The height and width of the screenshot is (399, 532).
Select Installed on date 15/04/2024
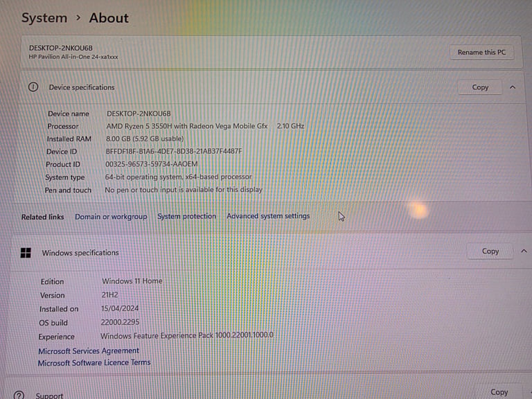click(120, 308)
